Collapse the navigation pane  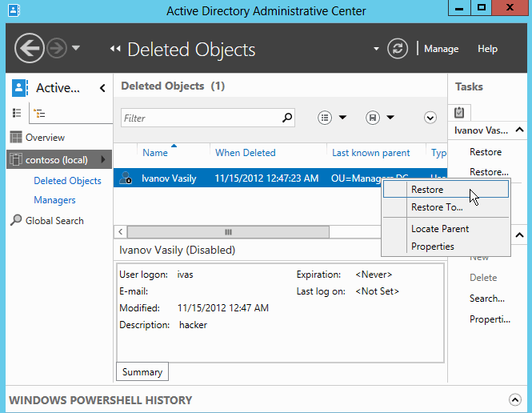click(x=102, y=88)
